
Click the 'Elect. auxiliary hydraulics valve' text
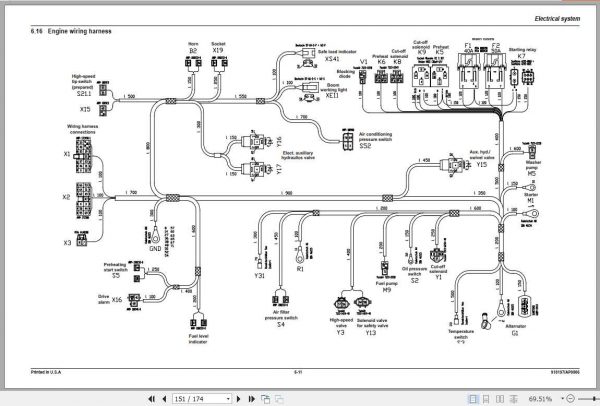(298, 155)
